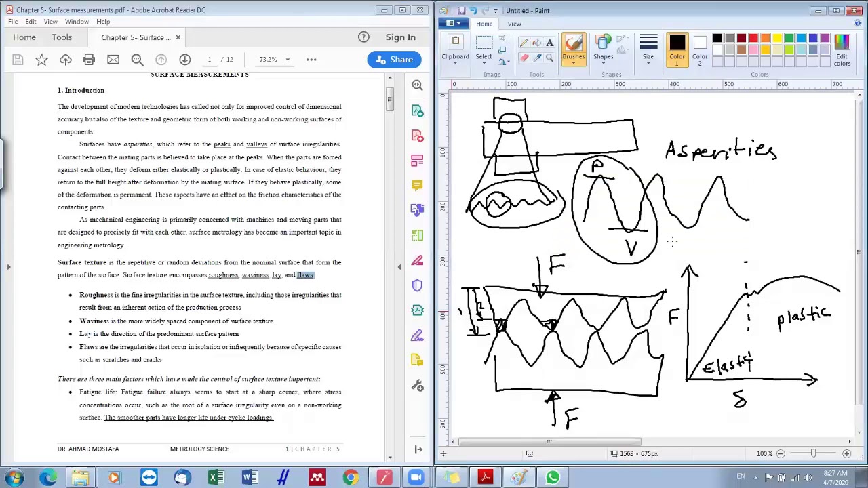Image resolution: width=868 pixels, height=488 pixels.
Task: Adjust the Paint zoom slider thumb
Action: coord(813,453)
